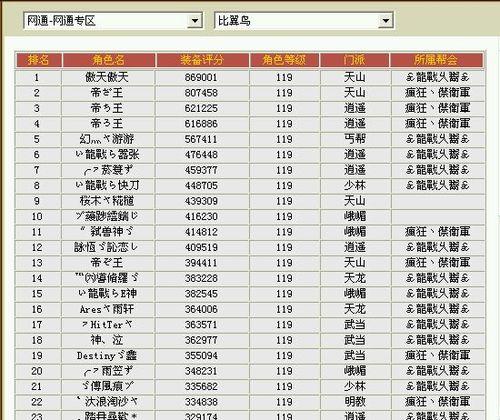Select equipment score 476448
The width and height of the screenshot is (500, 420).
pyautogui.click(x=201, y=155)
